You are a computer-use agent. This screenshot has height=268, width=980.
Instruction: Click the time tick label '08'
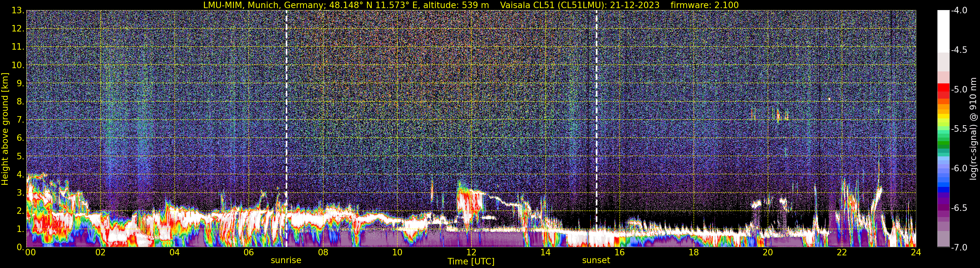323,252
